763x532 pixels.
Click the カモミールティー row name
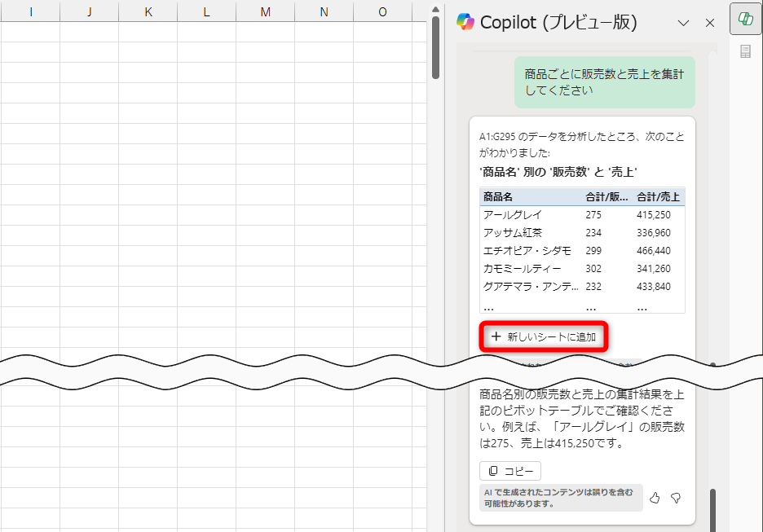[523, 268]
